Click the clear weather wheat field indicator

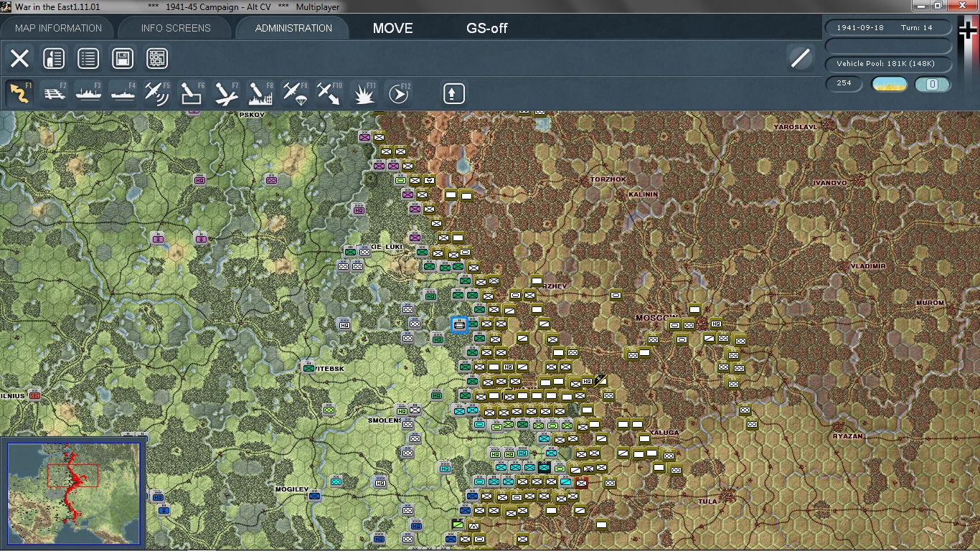[x=890, y=84]
